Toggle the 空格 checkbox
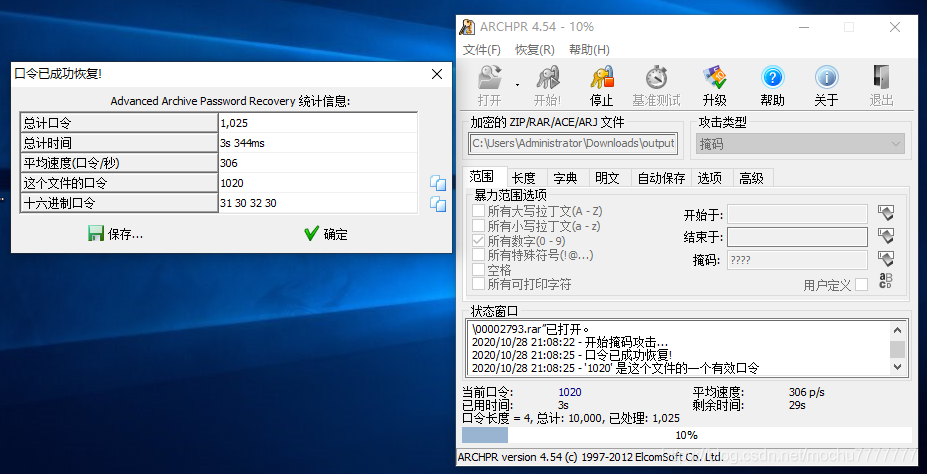The width and height of the screenshot is (927, 474). 478,270
